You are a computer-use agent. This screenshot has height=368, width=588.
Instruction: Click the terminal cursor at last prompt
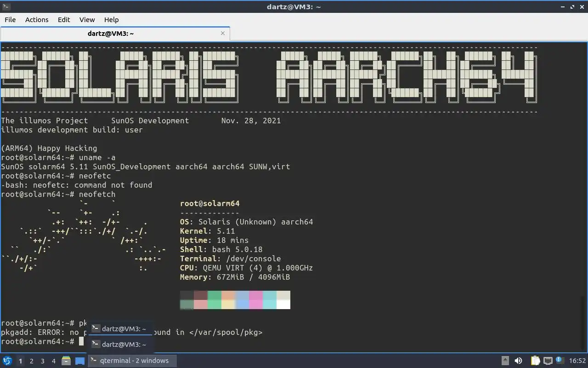click(x=81, y=341)
